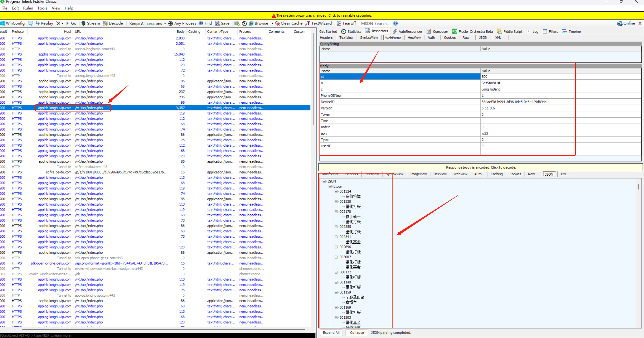Open the WinConfig tool
644x338 pixels.
[13, 23]
